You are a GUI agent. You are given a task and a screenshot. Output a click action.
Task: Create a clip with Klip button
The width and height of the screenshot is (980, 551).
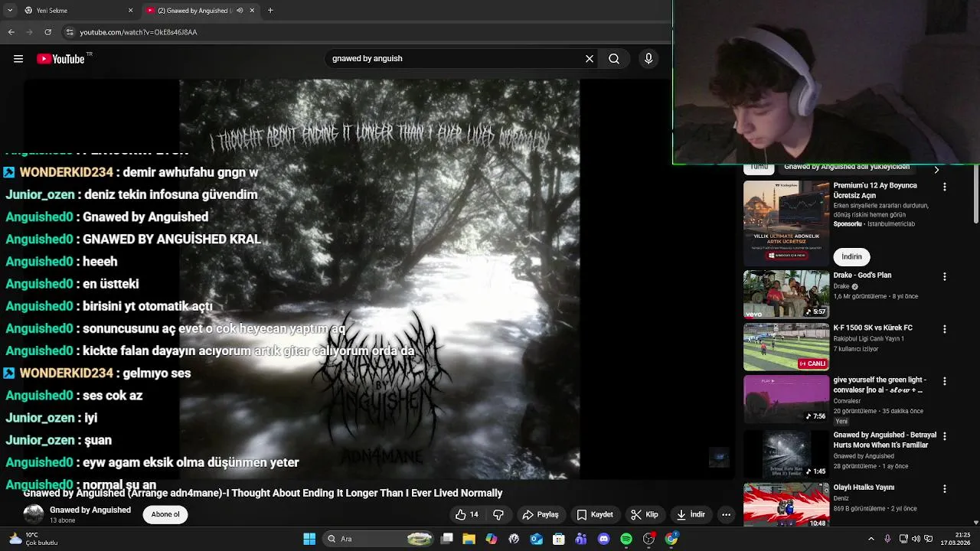[644, 514]
